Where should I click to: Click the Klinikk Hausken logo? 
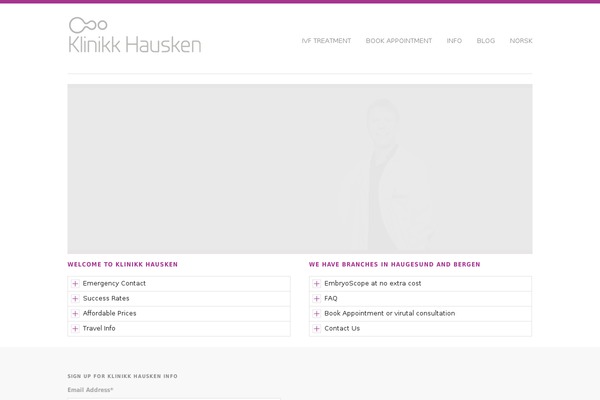pos(135,35)
